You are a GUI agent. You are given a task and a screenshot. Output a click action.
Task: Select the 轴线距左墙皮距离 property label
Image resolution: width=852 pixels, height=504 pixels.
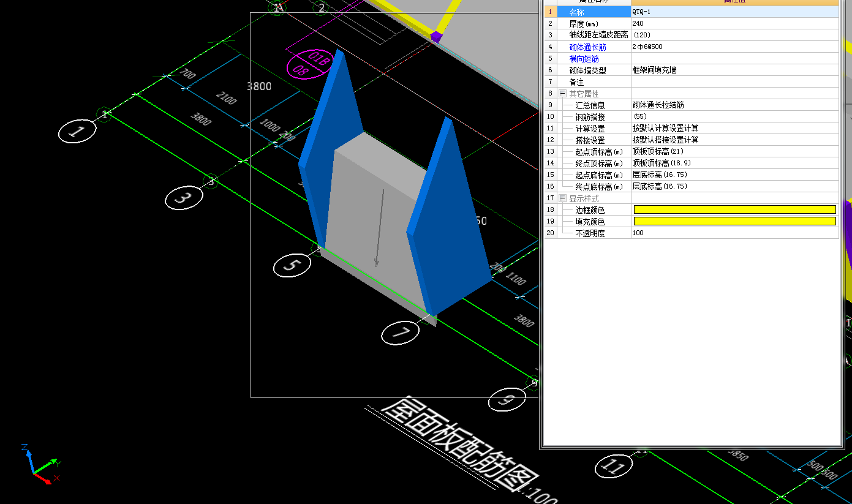point(598,35)
